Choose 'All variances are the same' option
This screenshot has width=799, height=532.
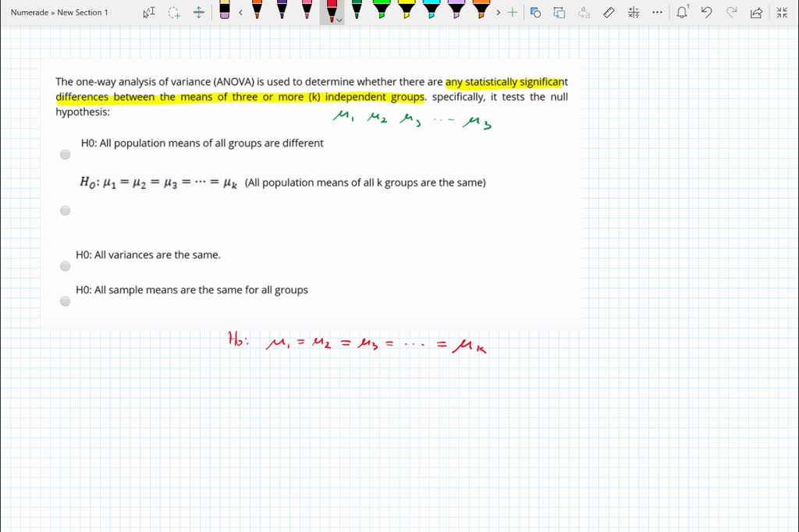coord(65,266)
